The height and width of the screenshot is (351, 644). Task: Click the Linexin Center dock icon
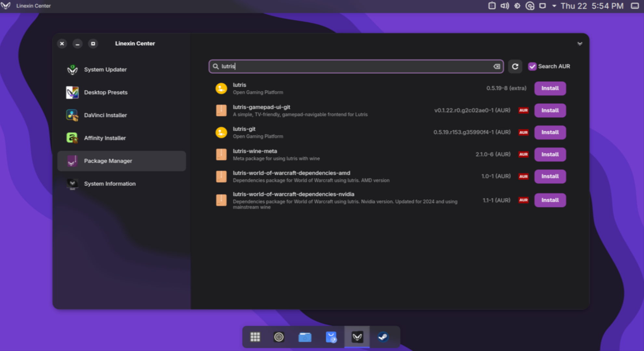357,337
